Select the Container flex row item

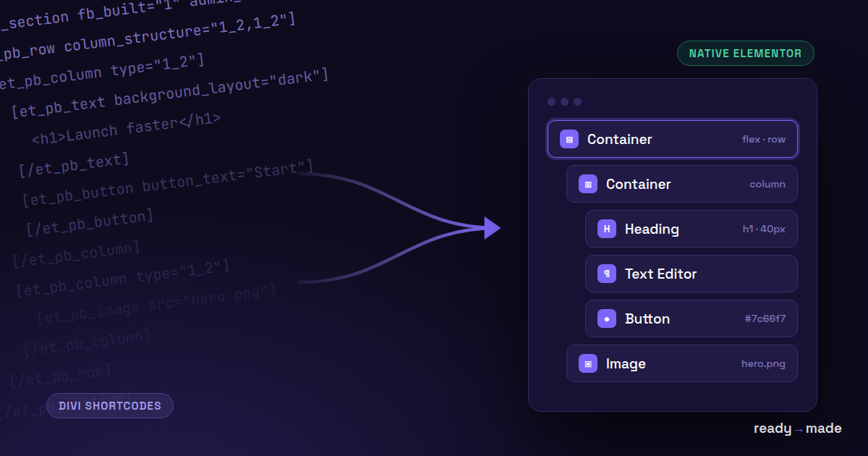tap(673, 139)
